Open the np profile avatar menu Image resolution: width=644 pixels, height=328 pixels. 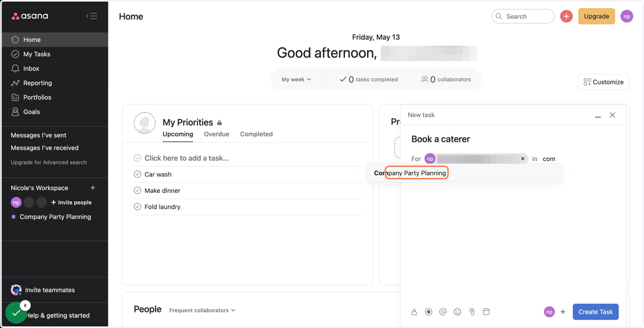tap(627, 16)
